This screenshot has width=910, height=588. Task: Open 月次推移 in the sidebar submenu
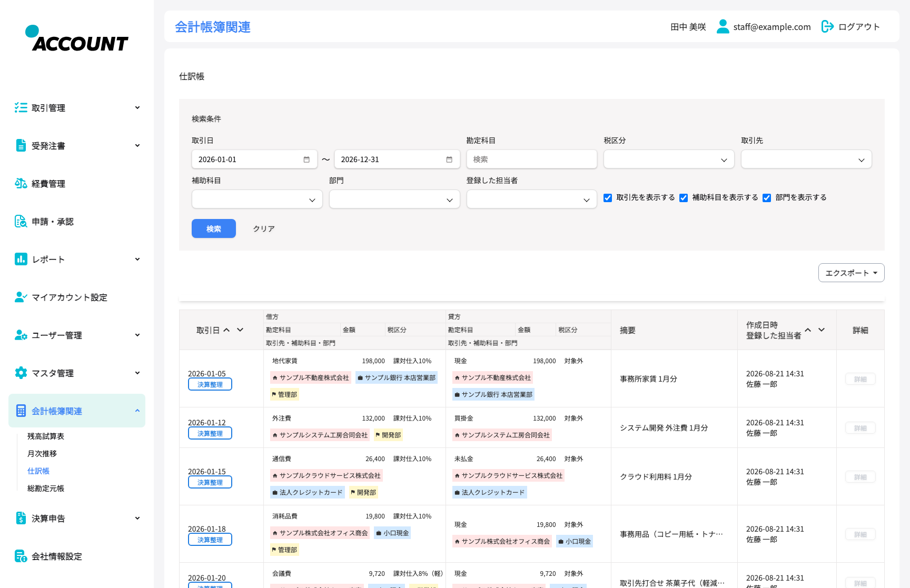point(42,454)
